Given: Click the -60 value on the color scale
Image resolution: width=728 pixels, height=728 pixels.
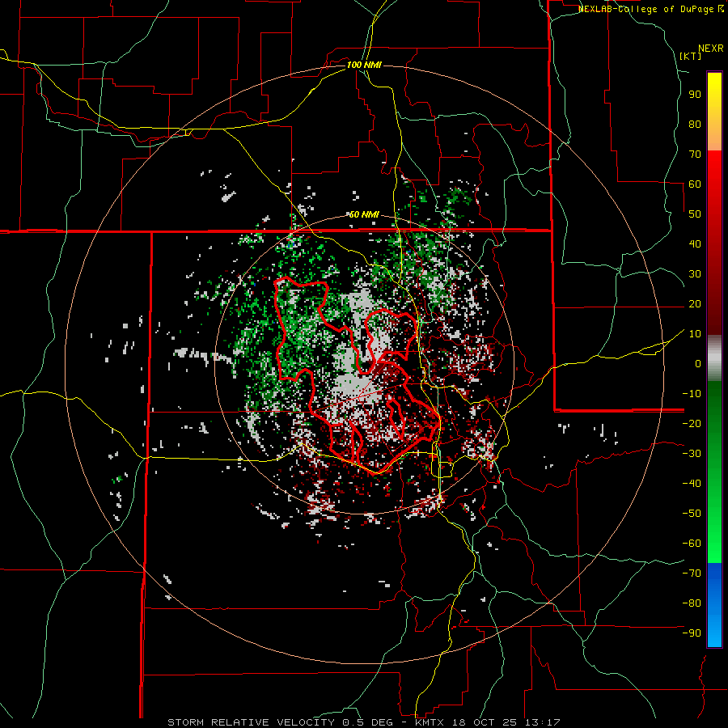Looking at the screenshot, I should pos(692,544).
